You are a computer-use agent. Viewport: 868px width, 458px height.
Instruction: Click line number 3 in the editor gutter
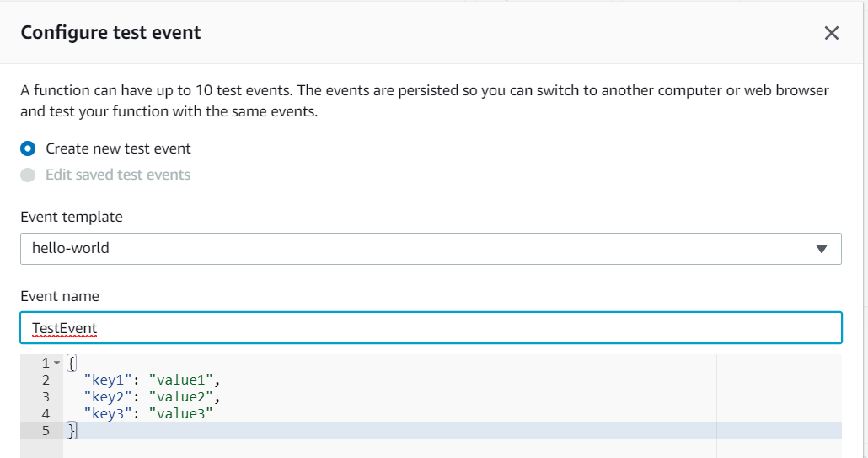click(x=46, y=396)
